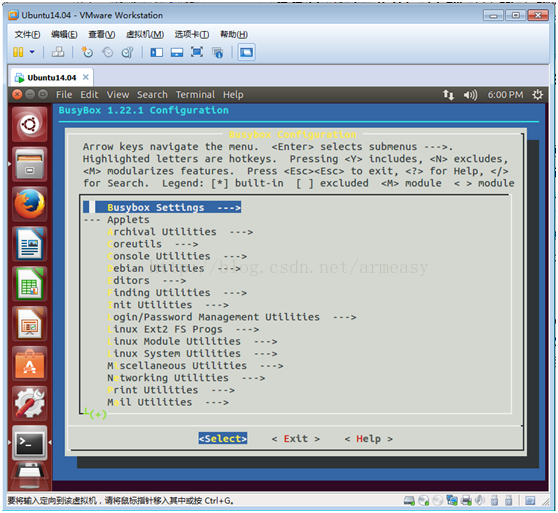Open Login/Password Management Utilities submenu
The height and width of the screenshot is (513, 558).
(232, 317)
